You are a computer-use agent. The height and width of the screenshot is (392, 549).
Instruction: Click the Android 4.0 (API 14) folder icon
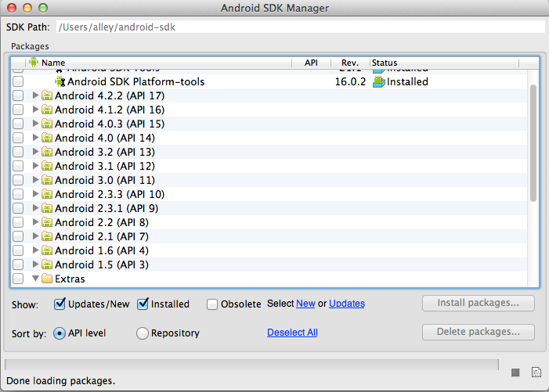tap(47, 138)
